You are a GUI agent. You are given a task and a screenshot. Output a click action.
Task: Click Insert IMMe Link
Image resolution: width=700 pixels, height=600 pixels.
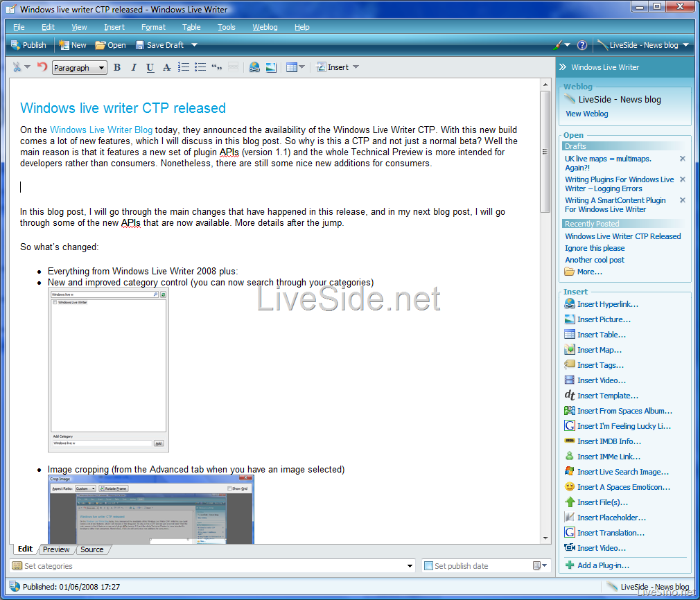(x=602, y=457)
